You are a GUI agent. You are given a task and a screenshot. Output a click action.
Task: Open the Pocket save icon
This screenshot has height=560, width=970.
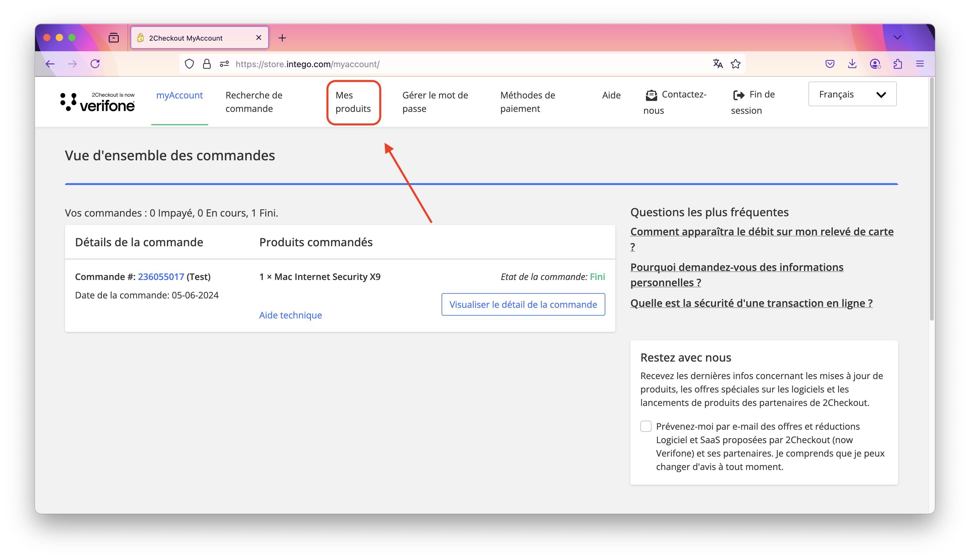click(x=830, y=64)
